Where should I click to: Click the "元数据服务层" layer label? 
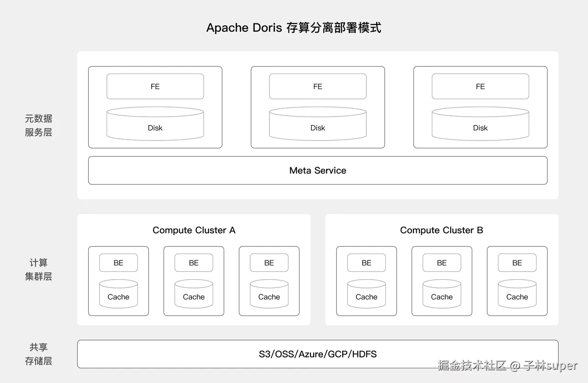[39, 125]
